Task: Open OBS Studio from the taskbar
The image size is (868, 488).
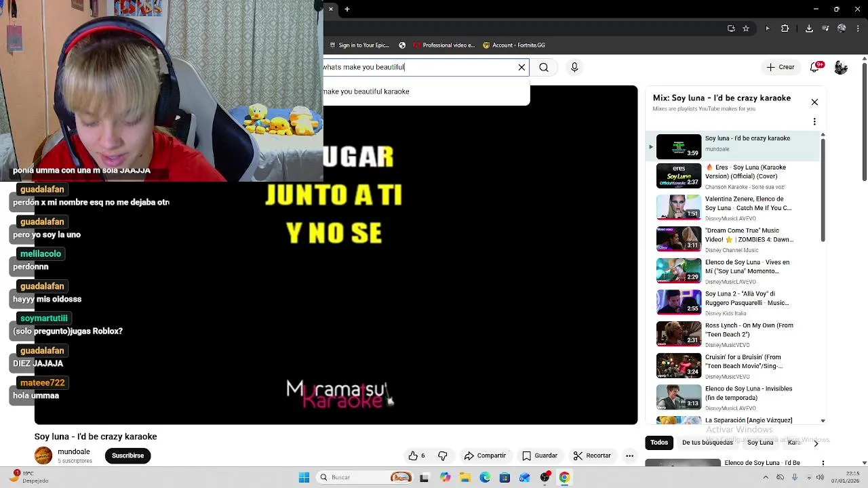Action: [545, 477]
